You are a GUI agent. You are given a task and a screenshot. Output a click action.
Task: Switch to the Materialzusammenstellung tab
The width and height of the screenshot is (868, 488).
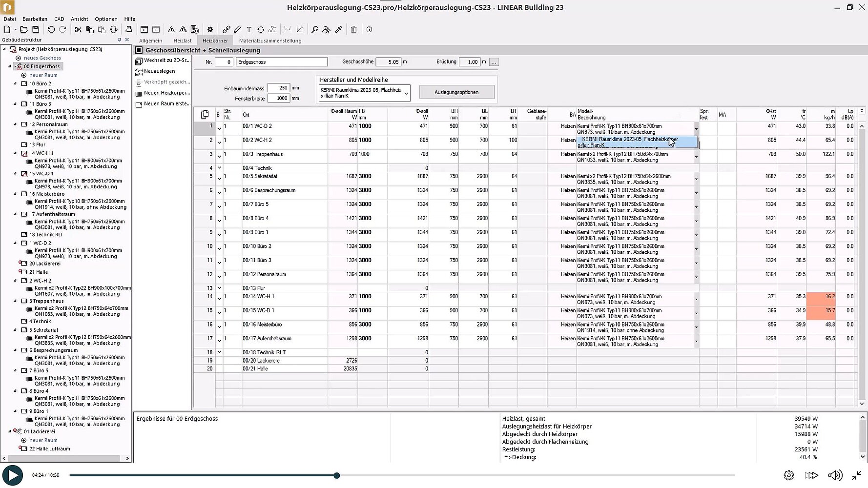[x=270, y=41]
